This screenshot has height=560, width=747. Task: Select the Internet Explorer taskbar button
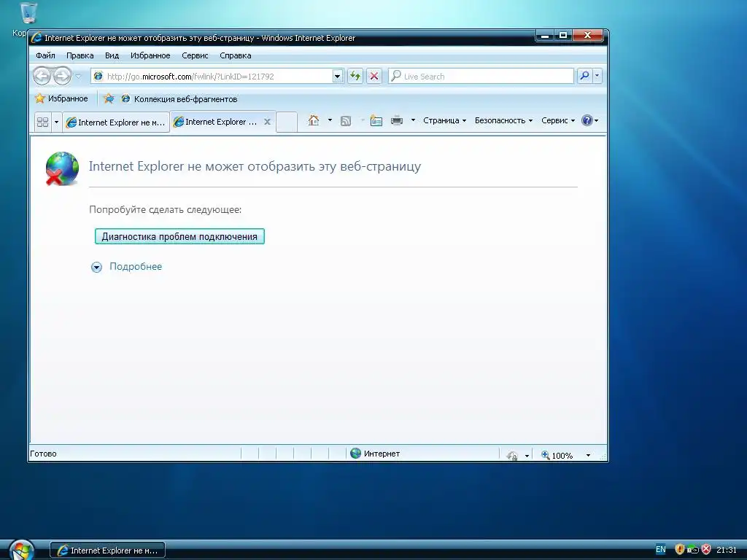pos(108,551)
